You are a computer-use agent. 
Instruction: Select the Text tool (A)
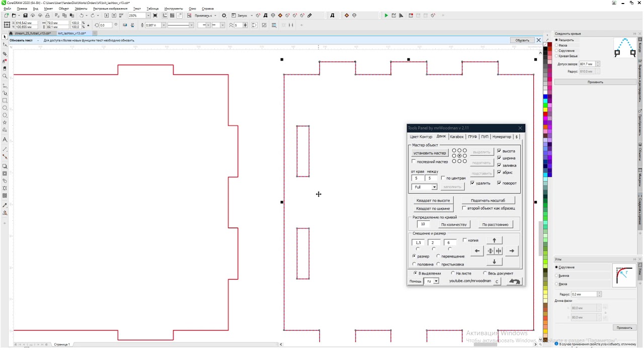(x=5, y=139)
